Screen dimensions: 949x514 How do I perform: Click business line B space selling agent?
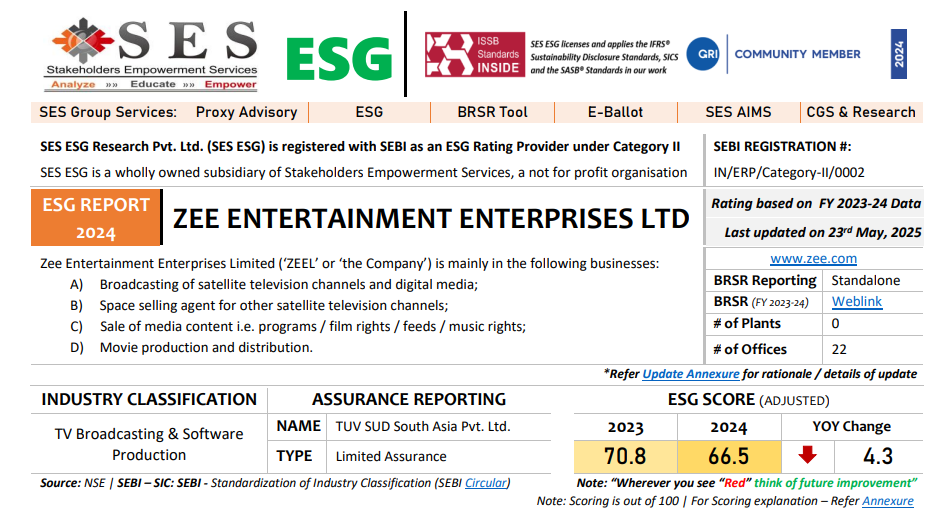[274, 306]
